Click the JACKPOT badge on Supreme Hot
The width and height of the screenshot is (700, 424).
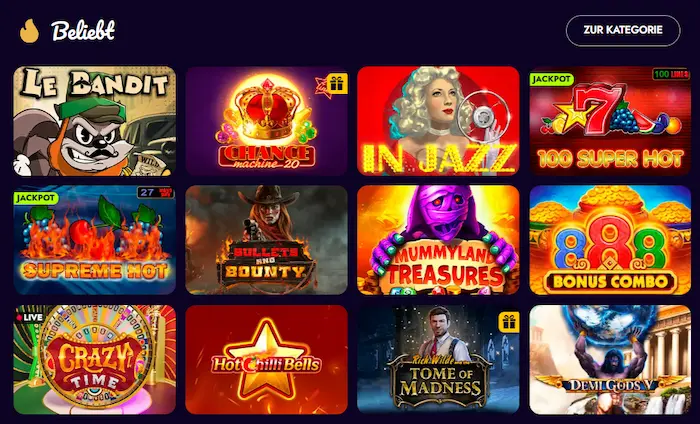click(35, 198)
